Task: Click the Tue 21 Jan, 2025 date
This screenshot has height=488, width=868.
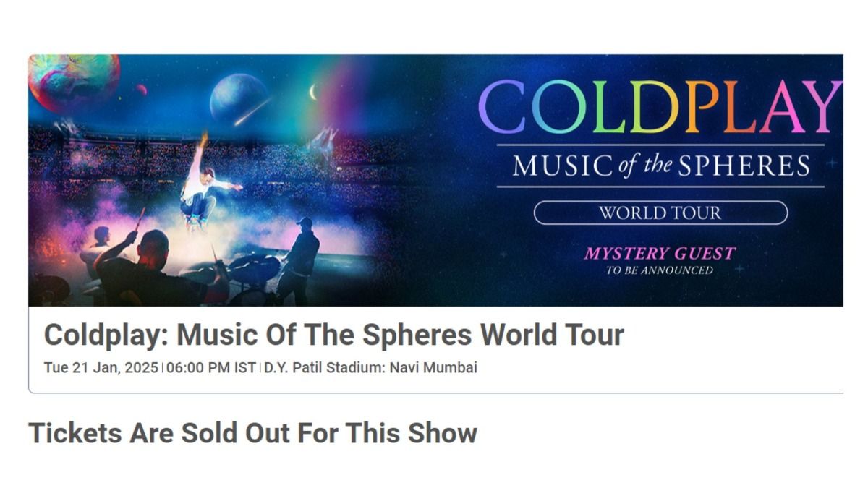Action: pos(101,367)
